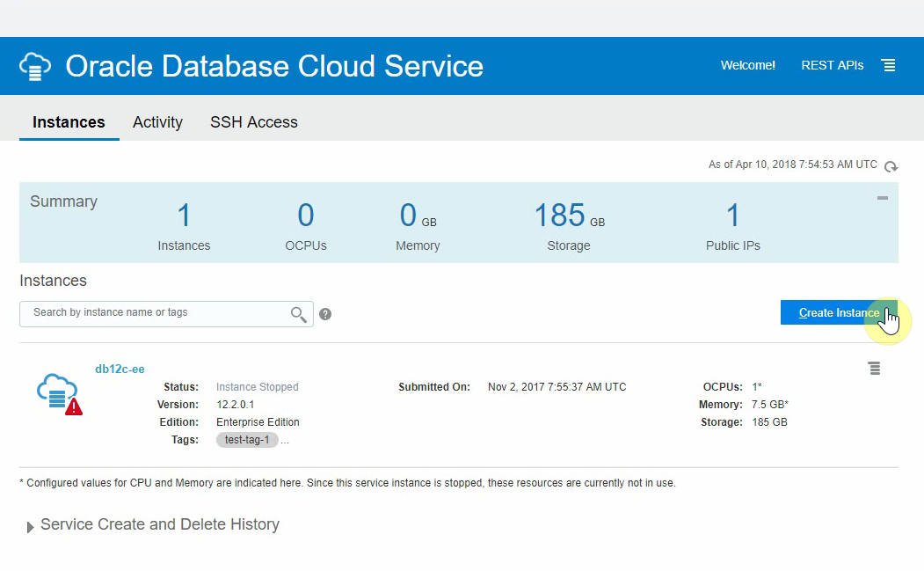This screenshot has width=924, height=571.
Task: Open the db12c-ee instance link
Action: tap(120, 370)
